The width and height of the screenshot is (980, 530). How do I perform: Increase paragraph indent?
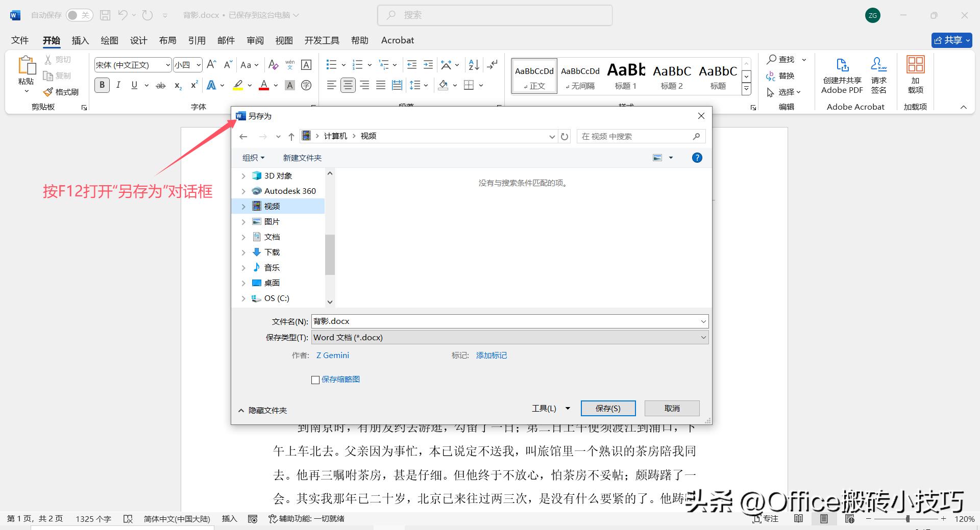(x=428, y=65)
